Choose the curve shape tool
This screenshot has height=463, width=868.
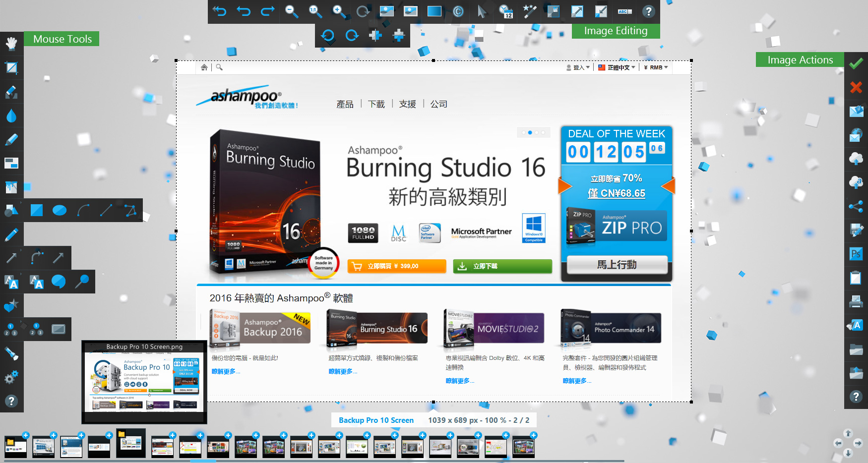pos(83,210)
